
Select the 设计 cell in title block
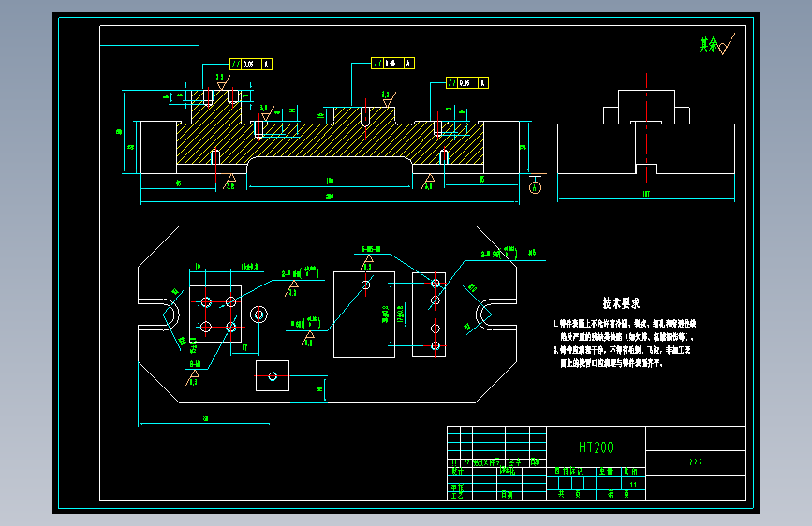coord(458,471)
